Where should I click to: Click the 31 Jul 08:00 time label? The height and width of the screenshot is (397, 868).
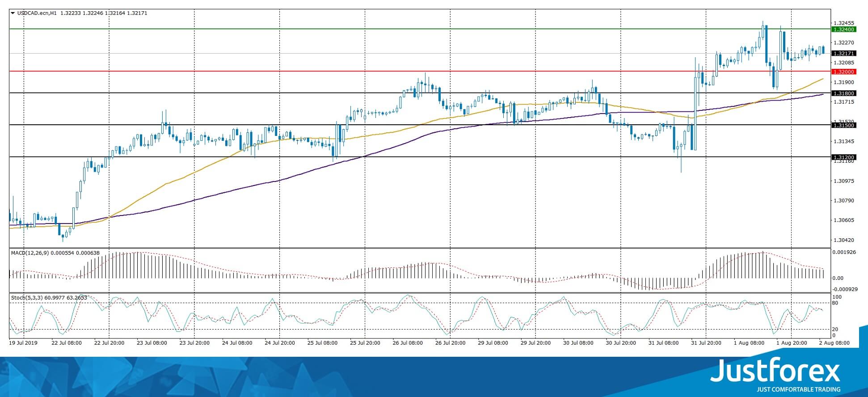[x=663, y=343]
